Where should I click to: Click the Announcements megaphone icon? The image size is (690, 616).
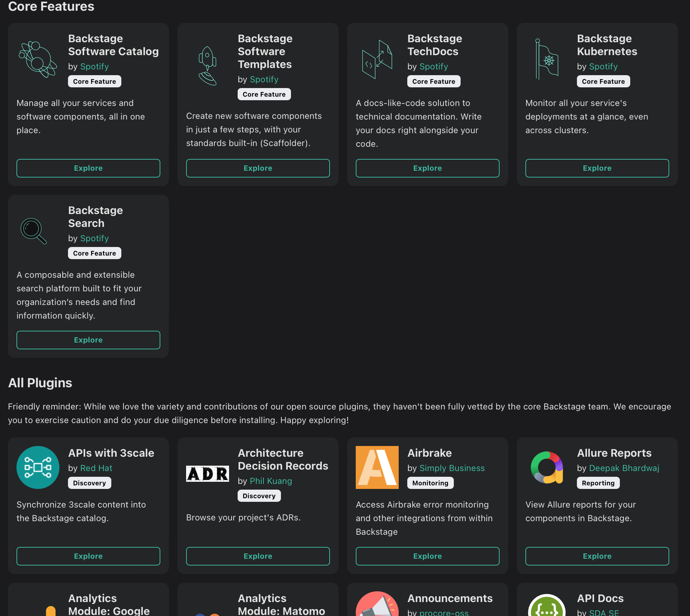pos(377,606)
